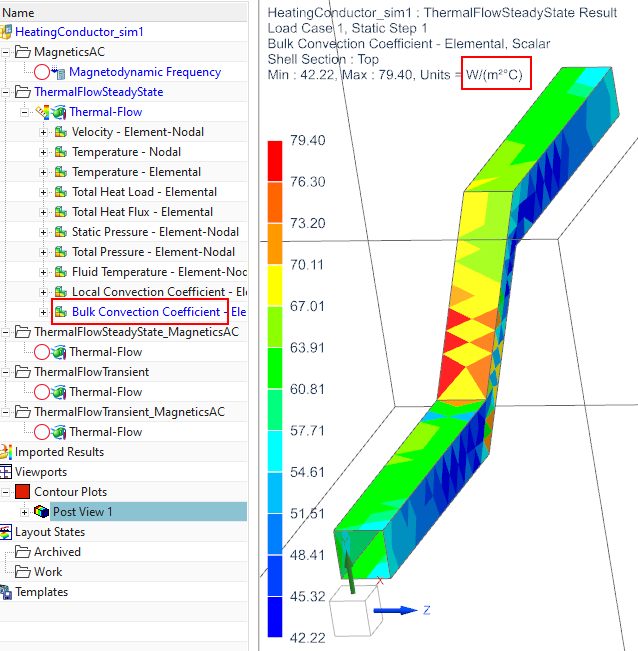Expand the Post View 1 node

(x=25, y=512)
